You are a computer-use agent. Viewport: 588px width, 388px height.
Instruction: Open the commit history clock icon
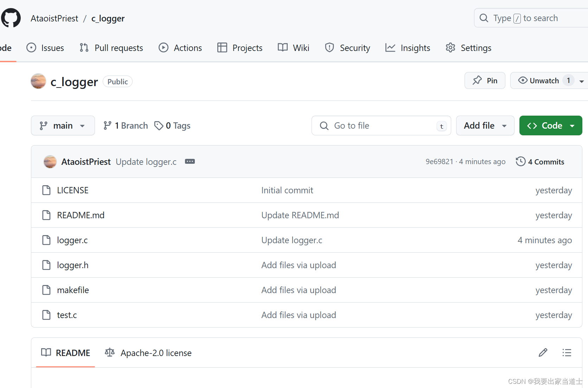[x=520, y=161]
